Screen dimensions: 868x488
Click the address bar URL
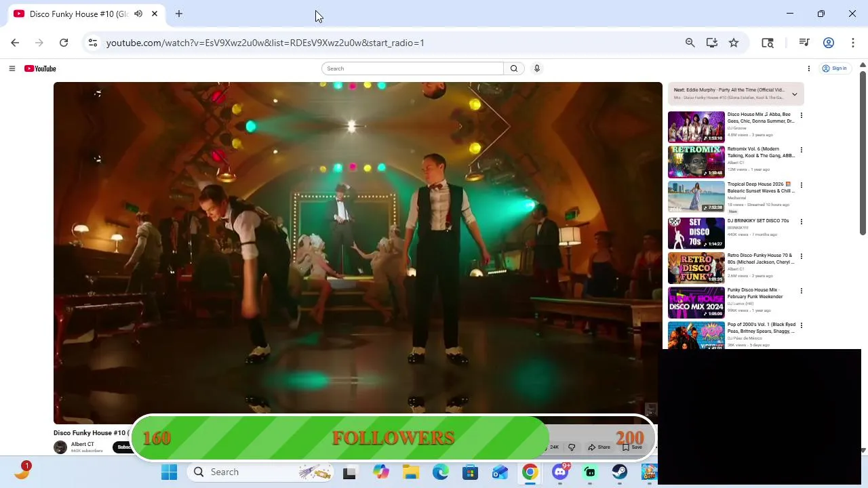265,43
